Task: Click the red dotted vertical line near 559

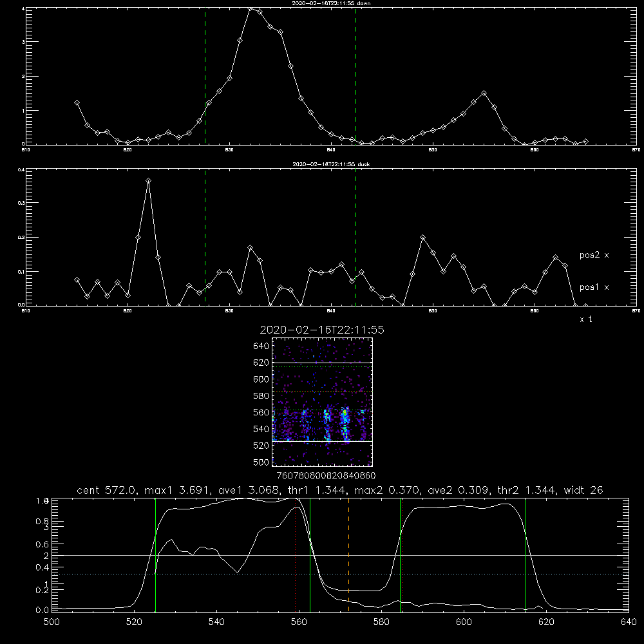Action: [x=296, y=554]
